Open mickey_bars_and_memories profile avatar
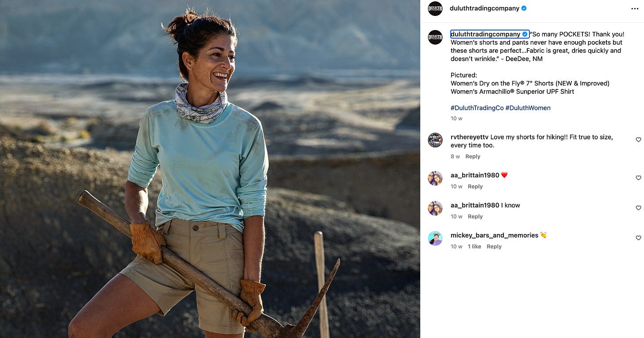The height and width of the screenshot is (338, 644). 435,238
